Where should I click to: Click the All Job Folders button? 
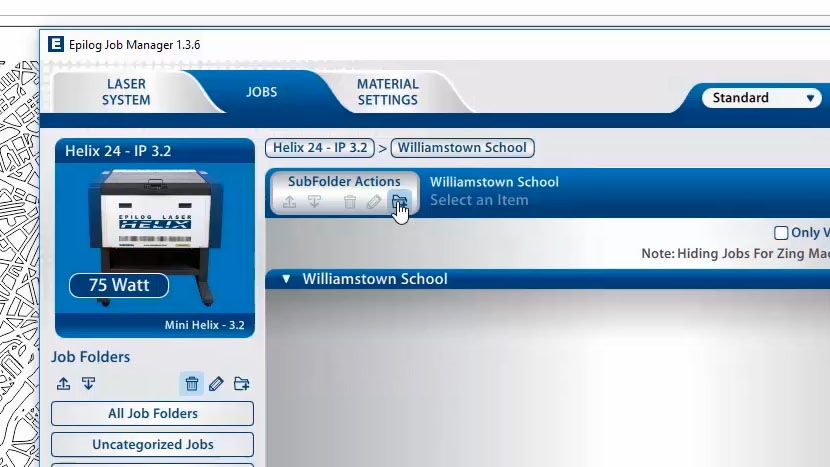[153, 413]
